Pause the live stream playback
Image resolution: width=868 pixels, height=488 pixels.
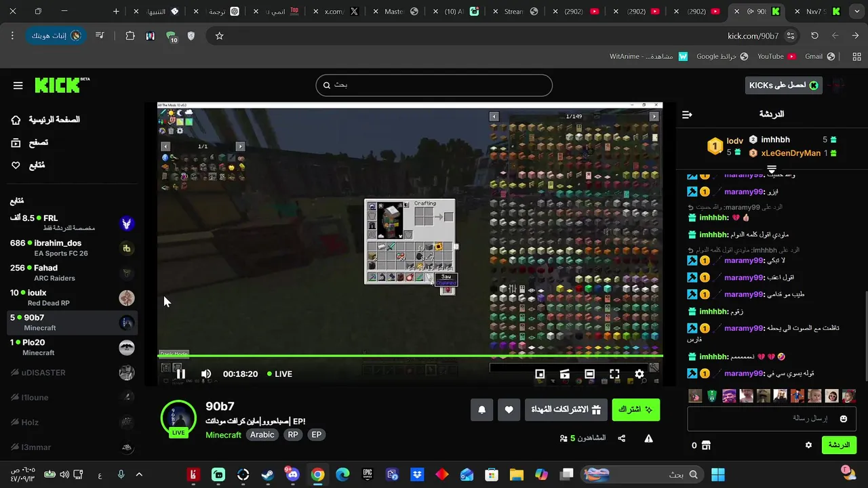(x=180, y=373)
